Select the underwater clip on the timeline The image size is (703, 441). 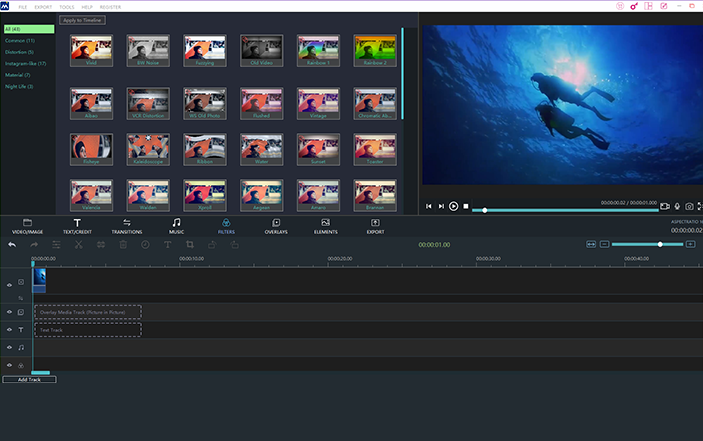[39, 280]
